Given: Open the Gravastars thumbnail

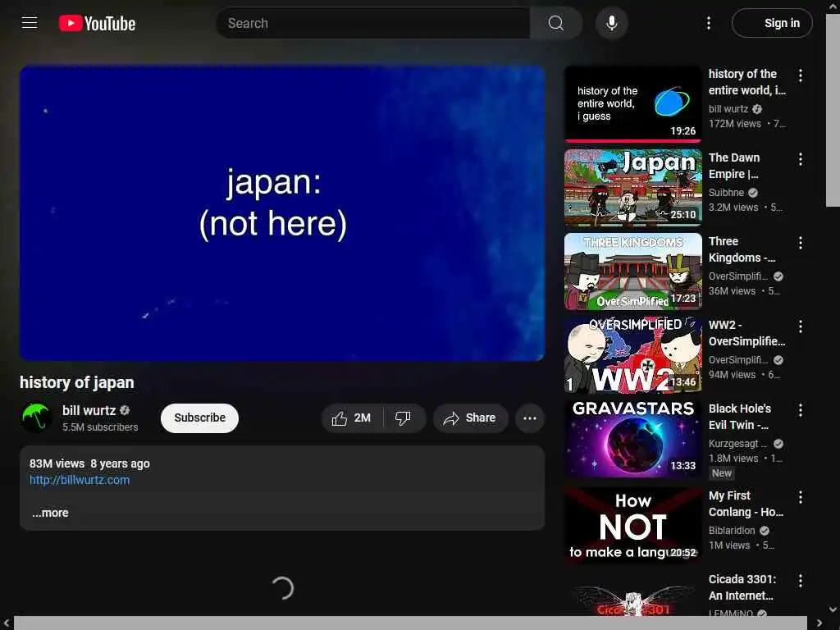Looking at the screenshot, I should click(x=632, y=439).
